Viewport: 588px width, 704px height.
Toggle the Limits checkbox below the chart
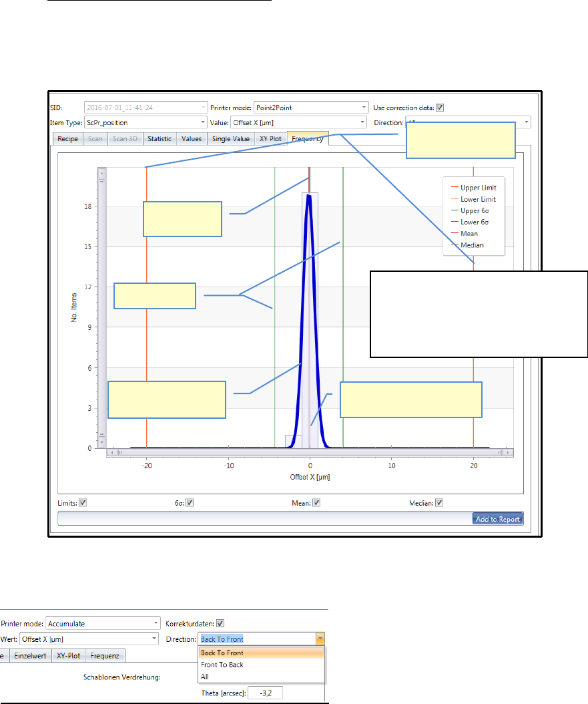(x=83, y=503)
